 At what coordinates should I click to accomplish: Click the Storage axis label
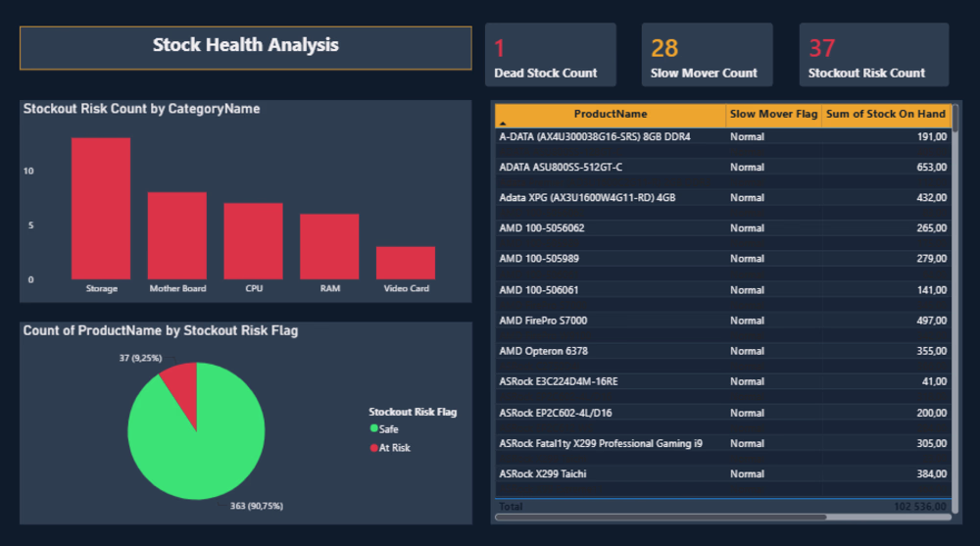pyautogui.click(x=101, y=288)
